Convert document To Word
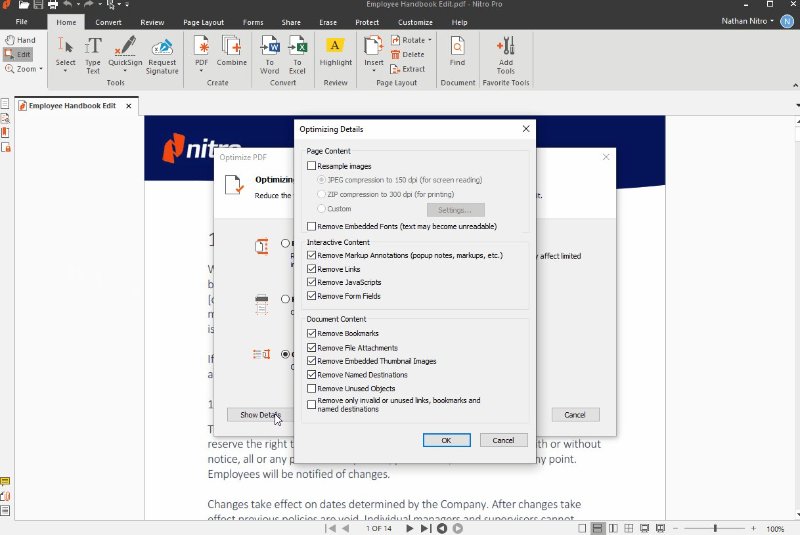The width and height of the screenshot is (800, 535). [x=269, y=55]
